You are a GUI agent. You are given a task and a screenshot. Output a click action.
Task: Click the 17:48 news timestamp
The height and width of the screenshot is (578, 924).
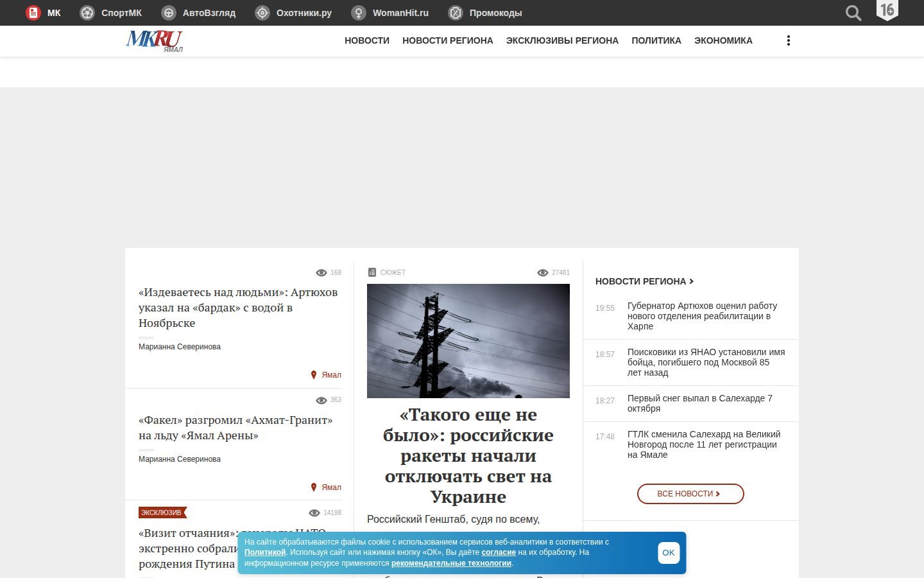pos(605,437)
